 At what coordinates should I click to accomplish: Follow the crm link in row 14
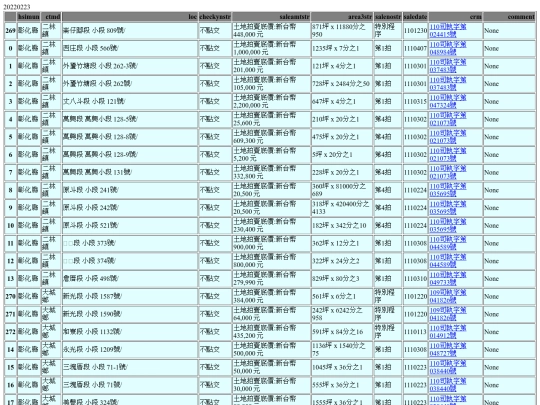(x=447, y=350)
